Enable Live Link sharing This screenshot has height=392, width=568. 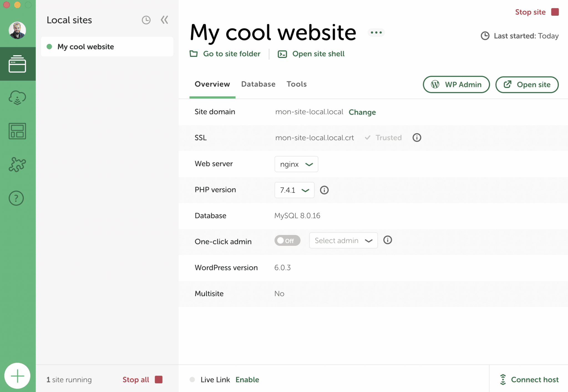[x=247, y=380]
